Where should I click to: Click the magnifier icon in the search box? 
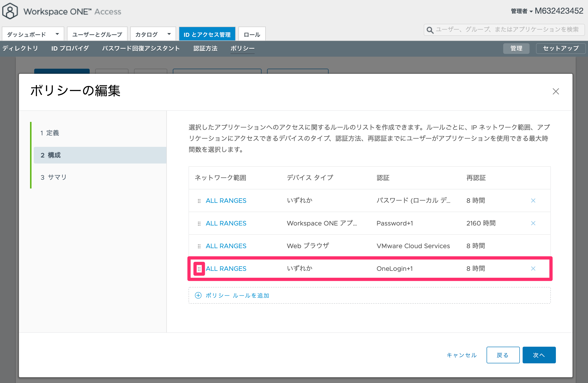point(430,30)
